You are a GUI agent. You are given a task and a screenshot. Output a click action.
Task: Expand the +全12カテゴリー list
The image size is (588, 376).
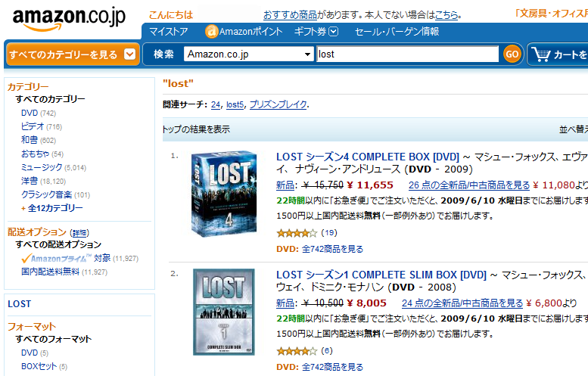click(x=52, y=208)
